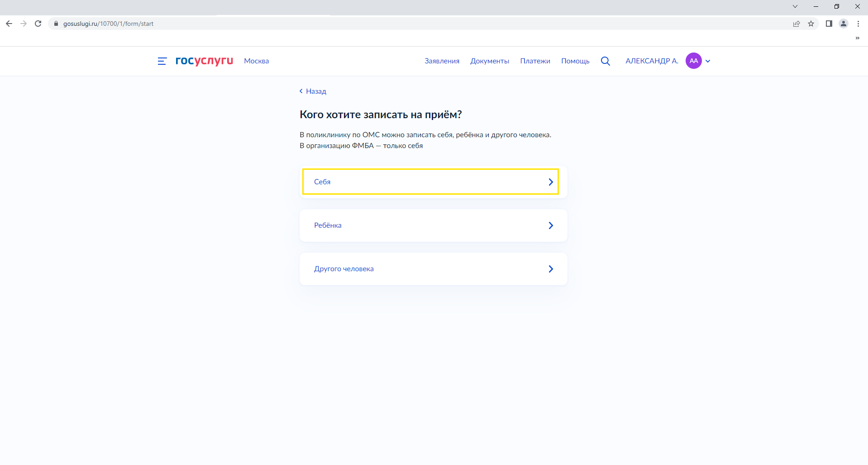
Task: Go back via the Назад link
Action: pyautogui.click(x=313, y=91)
